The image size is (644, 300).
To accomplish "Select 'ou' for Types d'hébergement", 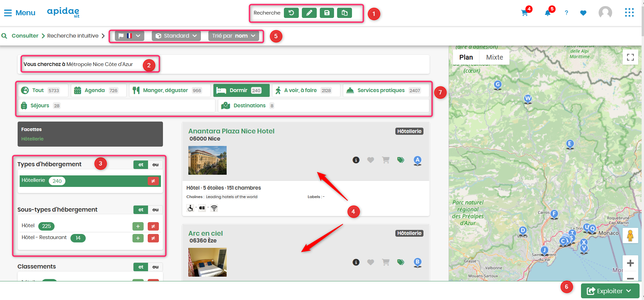I will [155, 165].
